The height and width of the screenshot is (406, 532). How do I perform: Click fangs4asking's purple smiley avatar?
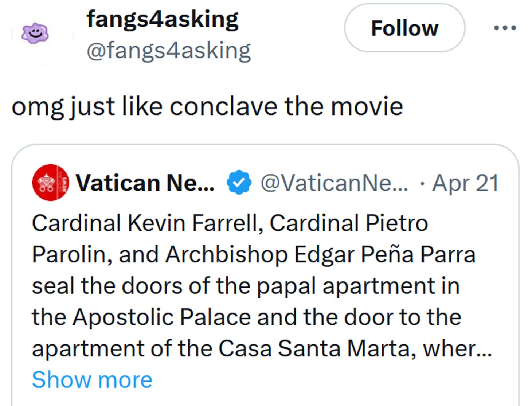pyautogui.click(x=35, y=33)
